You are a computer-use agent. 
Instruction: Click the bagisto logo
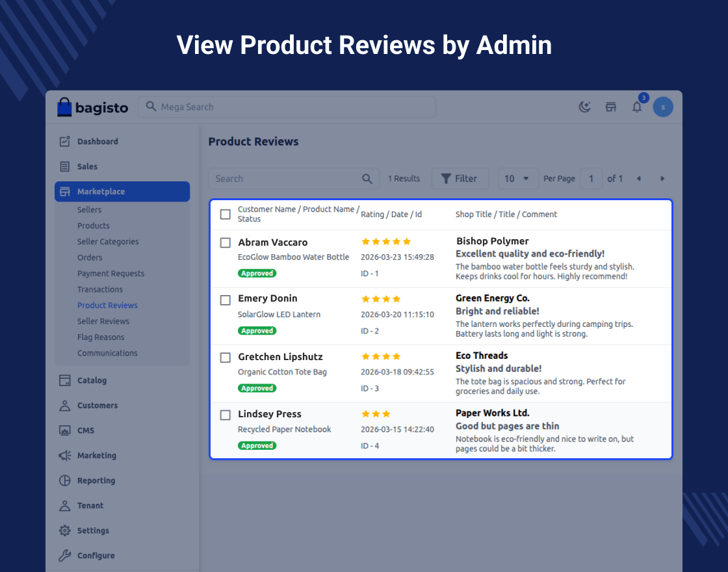click(x=92, y=107)
